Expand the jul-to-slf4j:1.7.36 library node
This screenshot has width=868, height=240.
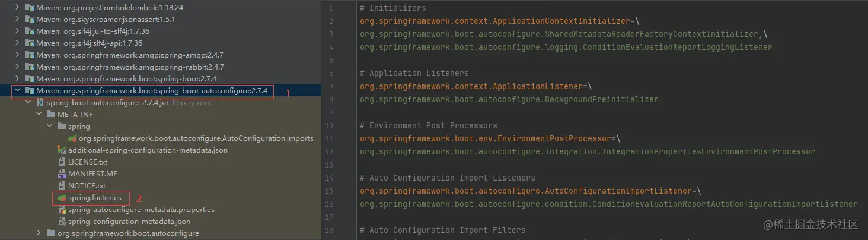17,31
